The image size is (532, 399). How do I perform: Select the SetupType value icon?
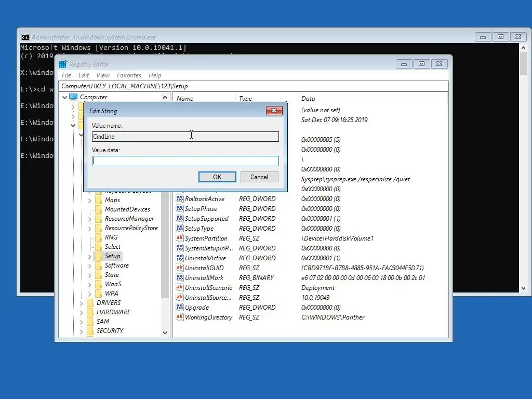tap(179, 228)
